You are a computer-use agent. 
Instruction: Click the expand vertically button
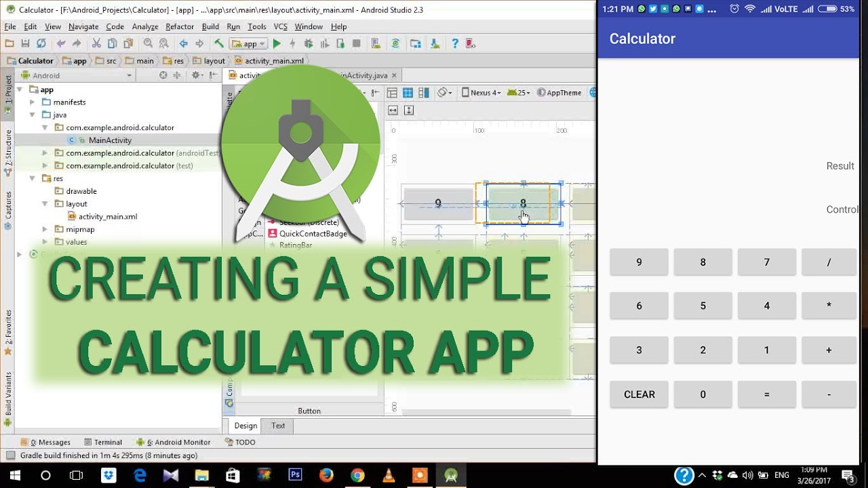(408, 110)
